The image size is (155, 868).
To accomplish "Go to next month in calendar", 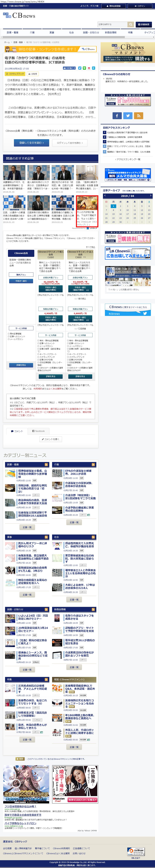I will pos(150,196).
